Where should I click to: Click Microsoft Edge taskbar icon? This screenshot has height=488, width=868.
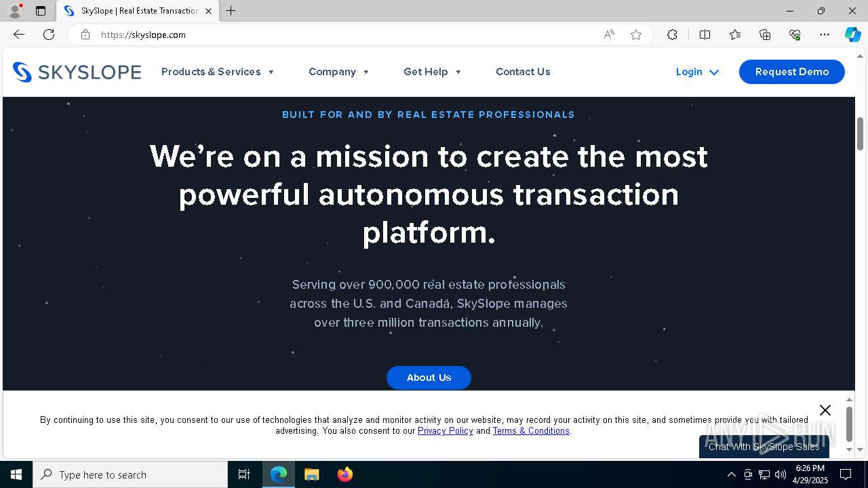click(x=279, y=474)
